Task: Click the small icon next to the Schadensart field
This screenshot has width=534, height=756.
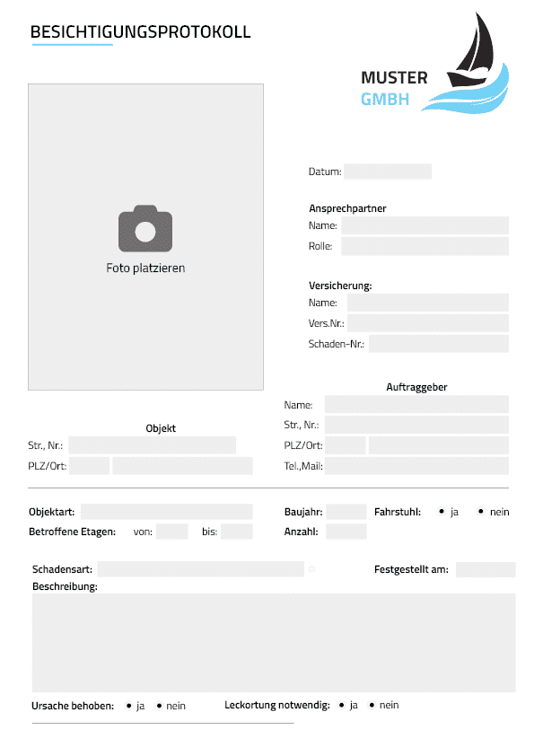Action: tap(311, 569)
